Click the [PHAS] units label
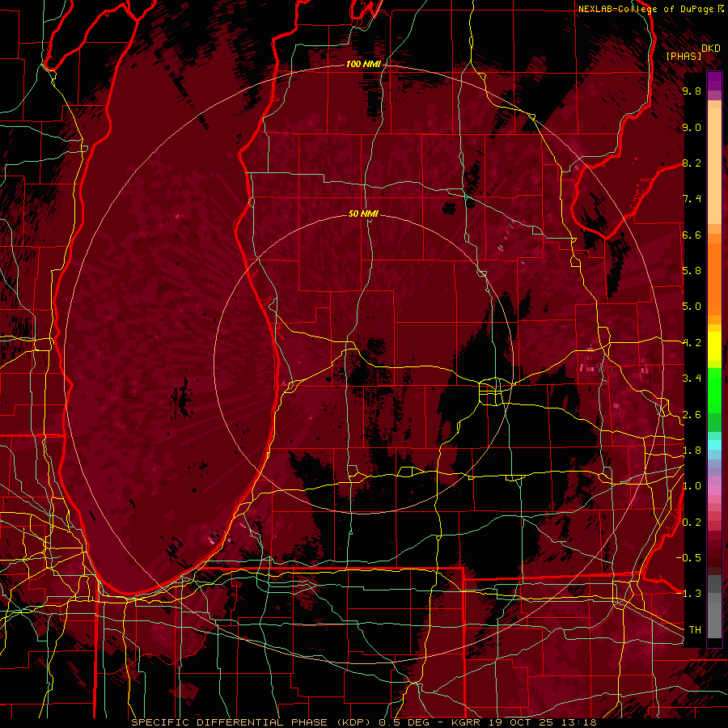Screen dimensions: 728x728 [684, 56]
